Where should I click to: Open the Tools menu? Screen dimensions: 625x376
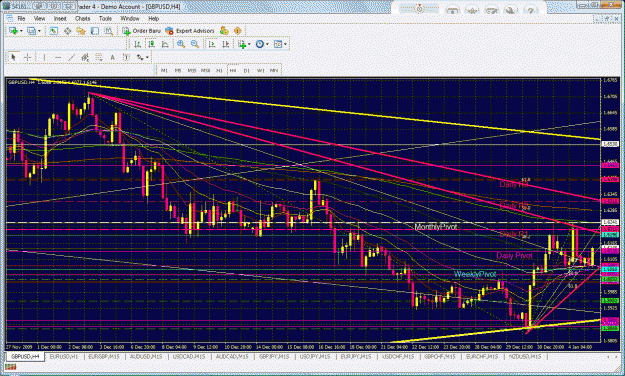pos(105,19)
